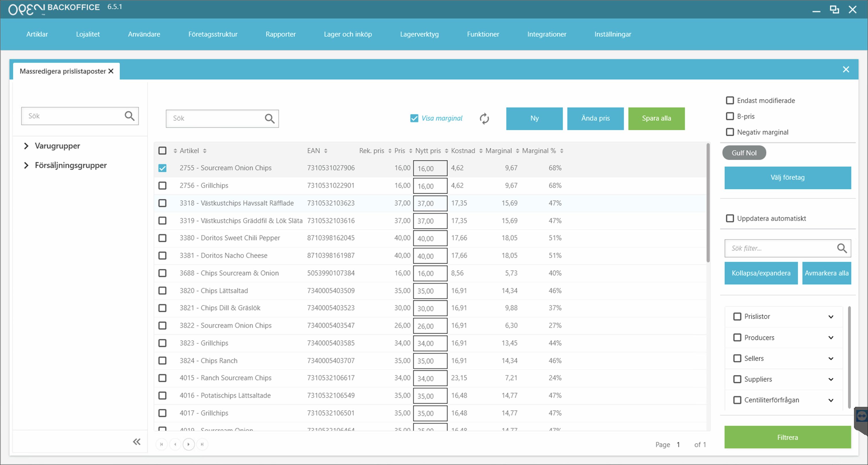
Task: Click the filter search magnifier icon
Action: (842, 248)
